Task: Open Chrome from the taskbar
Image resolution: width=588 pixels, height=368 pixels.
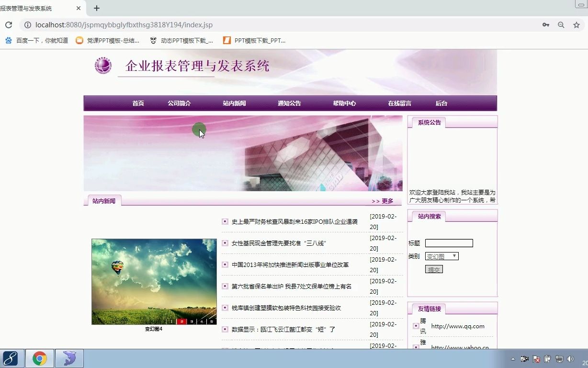Action: (40, 358)
